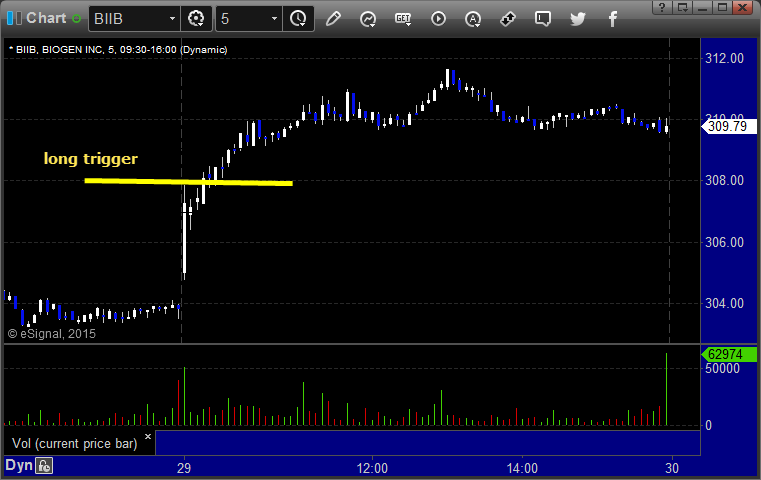Open the circled A alerts icon
This screenshot has height=480, width=761.
pos(473,19)
